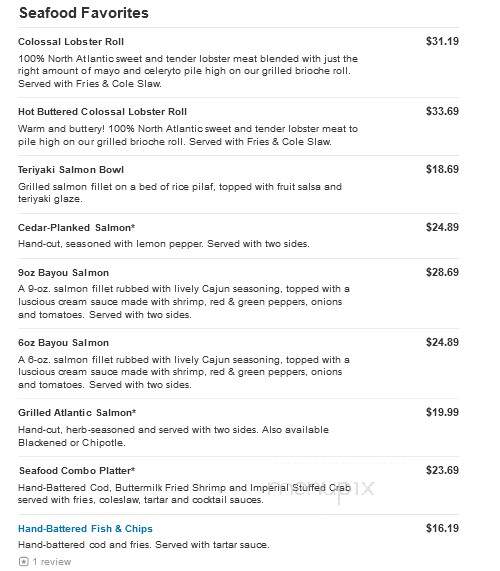Select the Grilled Atlantic Salmon item
The height and width of the screenshot is (571, 500).
coord(77,413)
